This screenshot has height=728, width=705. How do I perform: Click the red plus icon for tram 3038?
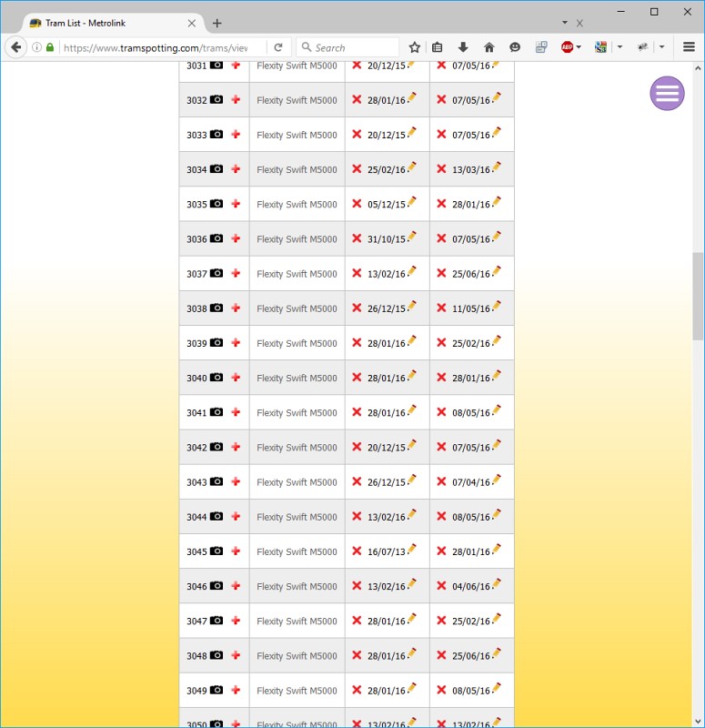pos(236,308)
